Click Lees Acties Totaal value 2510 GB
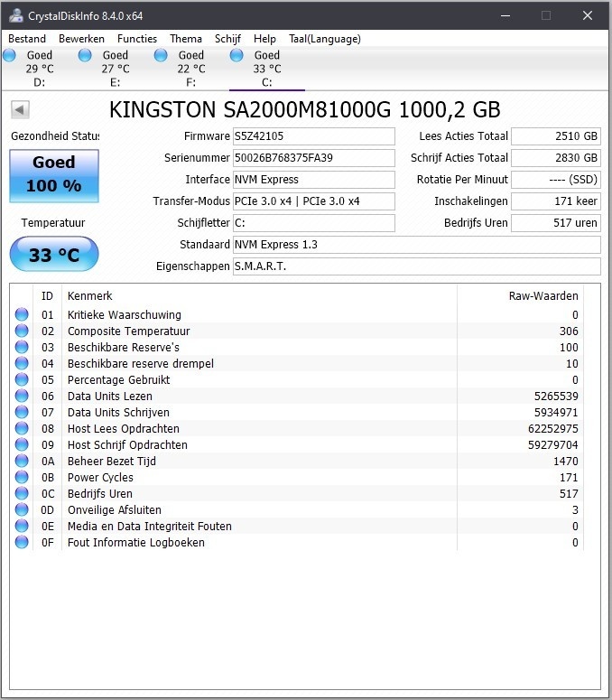The width and height of the screenshot is (612, 700). [556, 136]
